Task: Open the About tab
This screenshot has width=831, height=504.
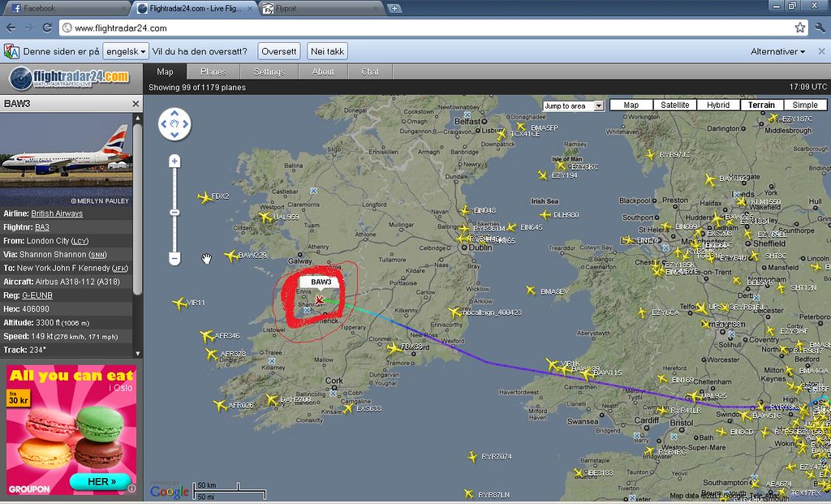Action: [323, 71]
